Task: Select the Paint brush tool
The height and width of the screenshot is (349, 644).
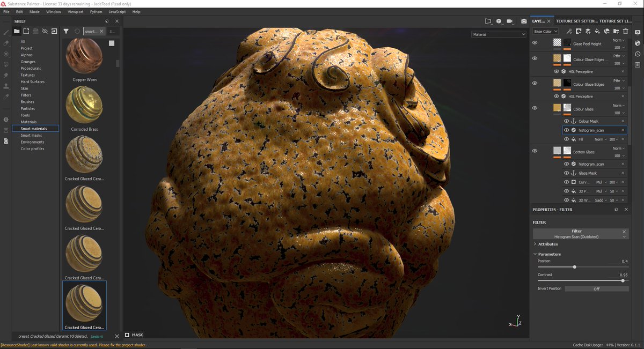Action: [x=6, y=32]
